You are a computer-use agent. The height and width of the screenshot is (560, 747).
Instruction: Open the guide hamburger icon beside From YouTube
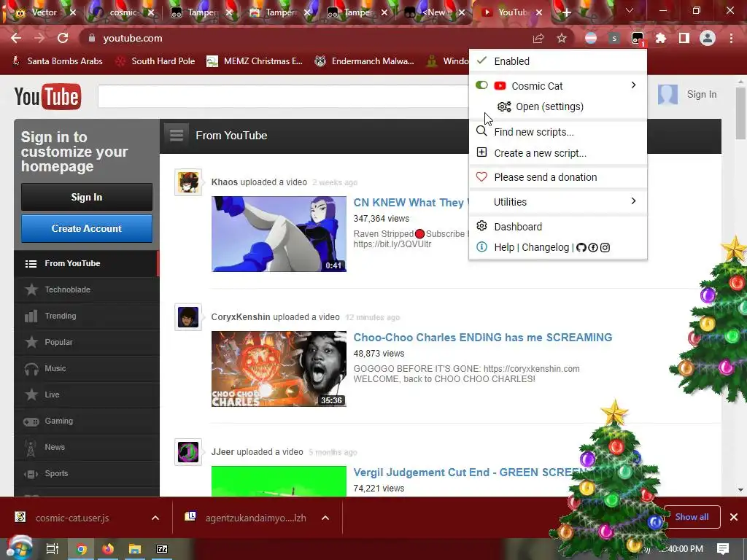tap(177, 135)
